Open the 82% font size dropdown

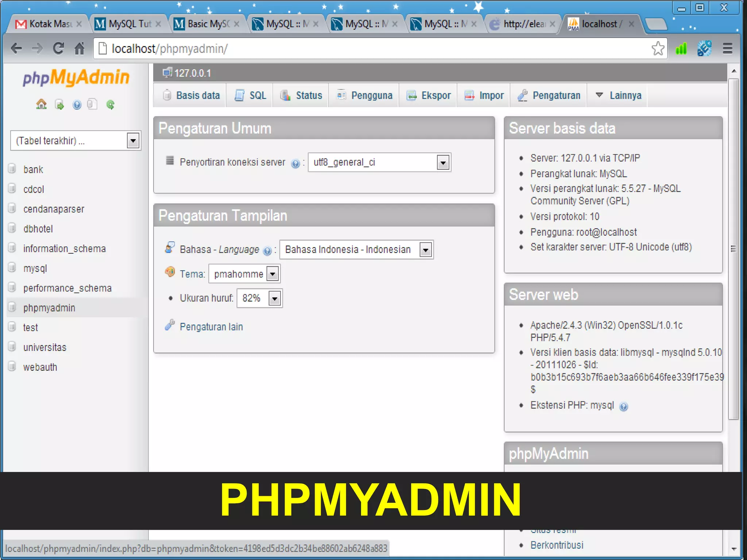[259, 298]
